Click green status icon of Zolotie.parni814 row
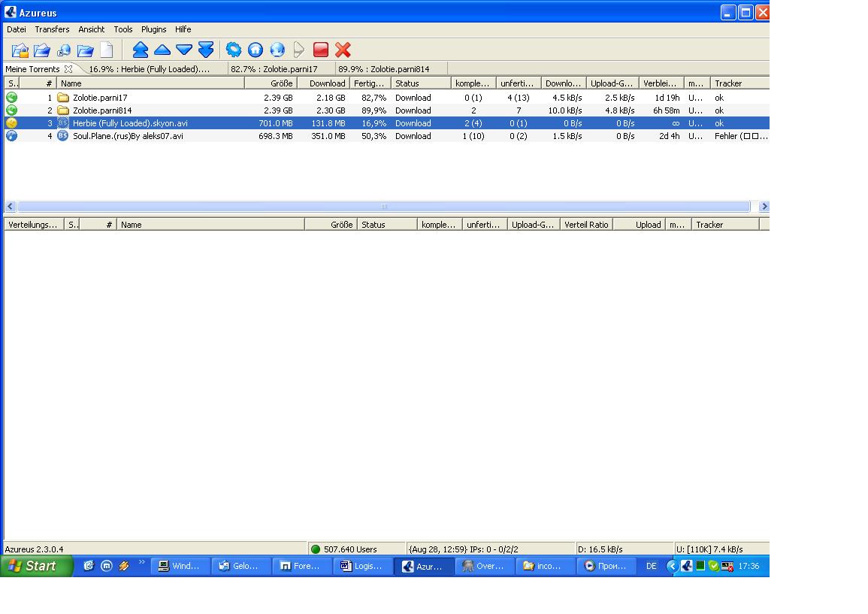The height and width of the screenshot is (614, 868). pos(11,110)
